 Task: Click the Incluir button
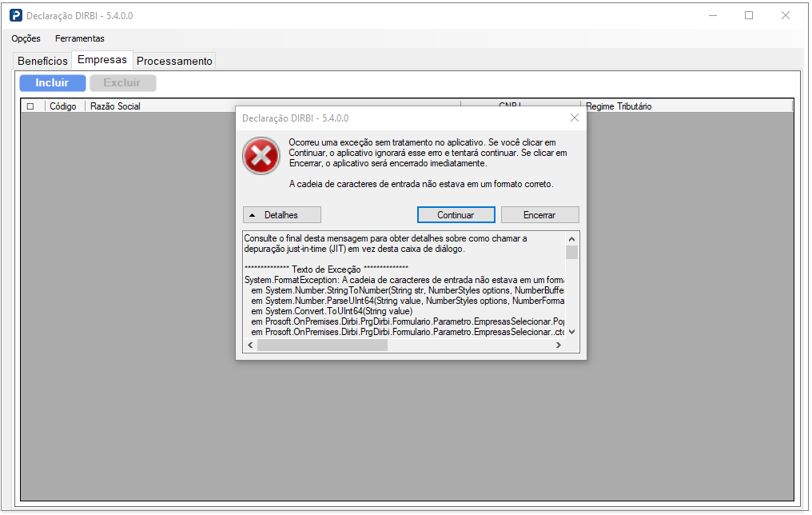[x=52, y=83]
